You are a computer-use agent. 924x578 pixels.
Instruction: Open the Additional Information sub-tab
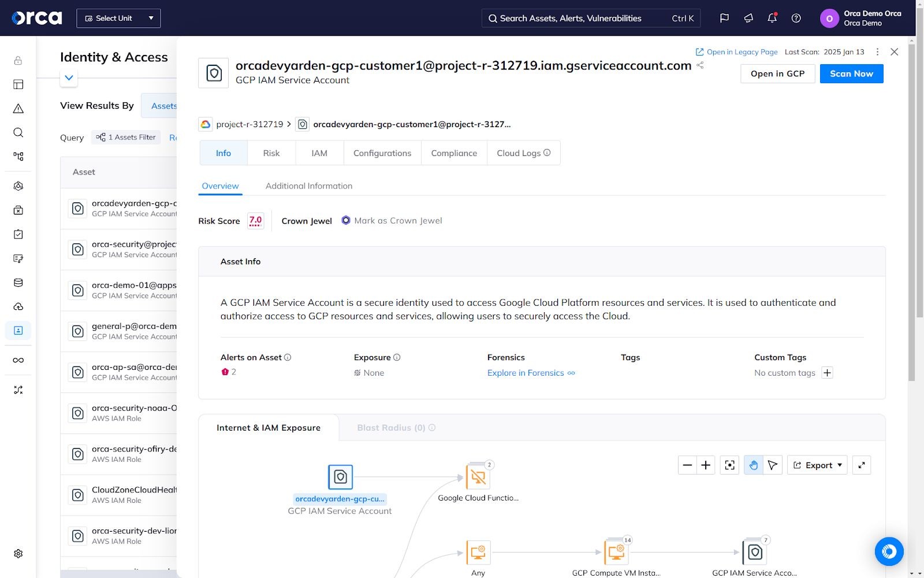(309, 186)
